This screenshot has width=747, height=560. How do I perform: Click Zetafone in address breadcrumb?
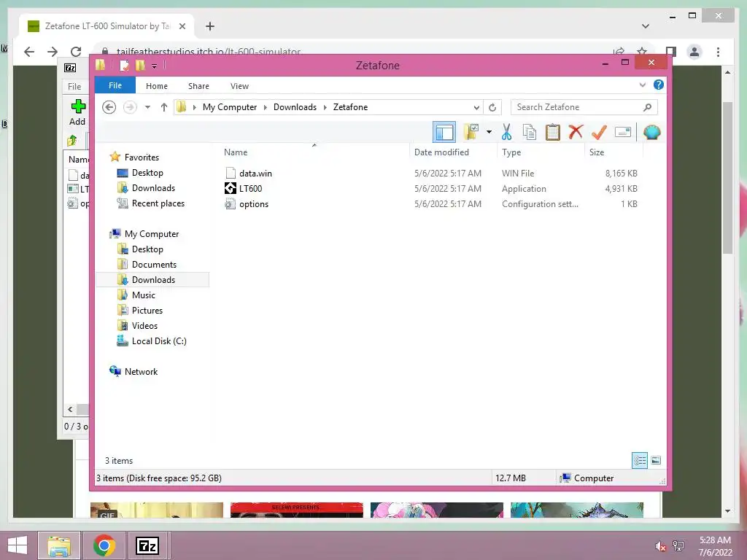350,107
